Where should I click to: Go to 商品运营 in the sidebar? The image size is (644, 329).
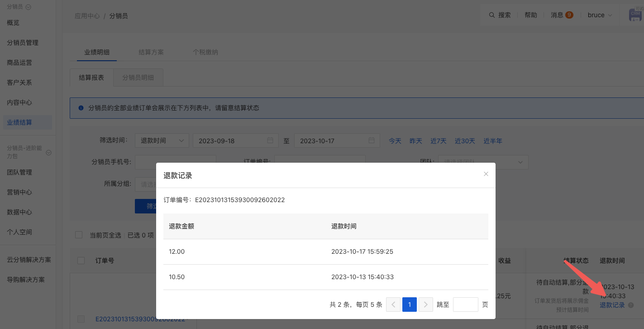coord(19,63)
